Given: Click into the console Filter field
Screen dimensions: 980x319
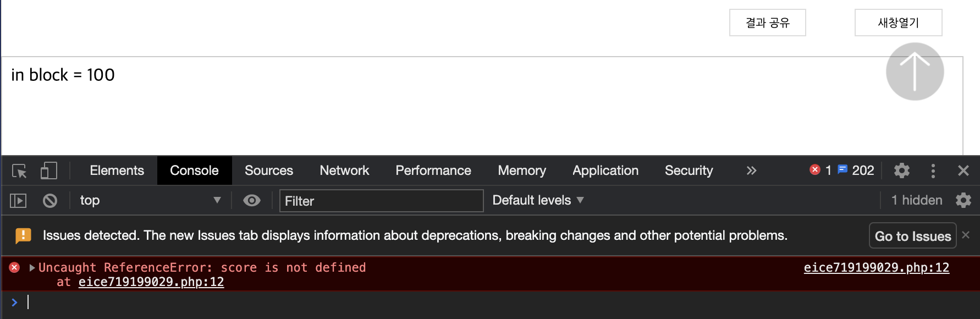Looking at the screenshot, I should (x=381, y=201).
